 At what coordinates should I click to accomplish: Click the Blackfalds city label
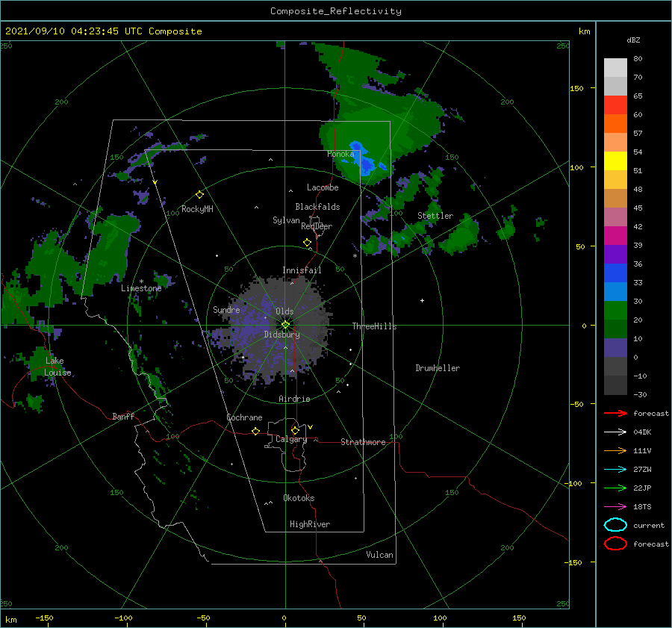(x=317, y=207)
